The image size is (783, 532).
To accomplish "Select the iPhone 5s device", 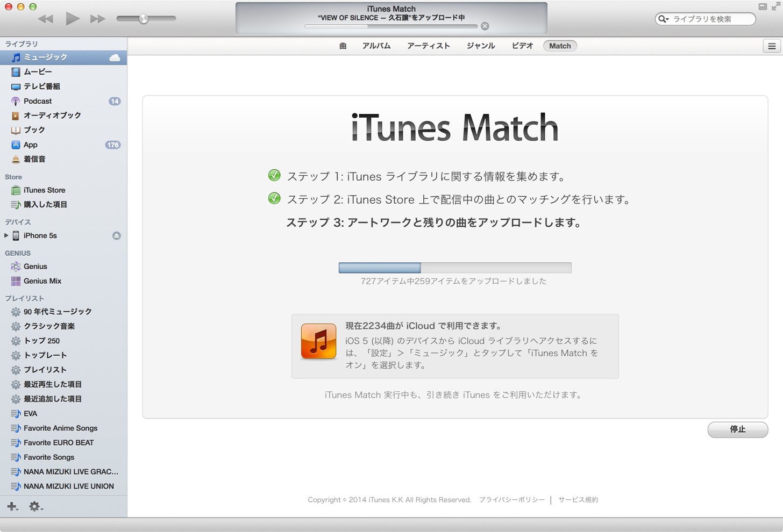I will coord(63,236).
